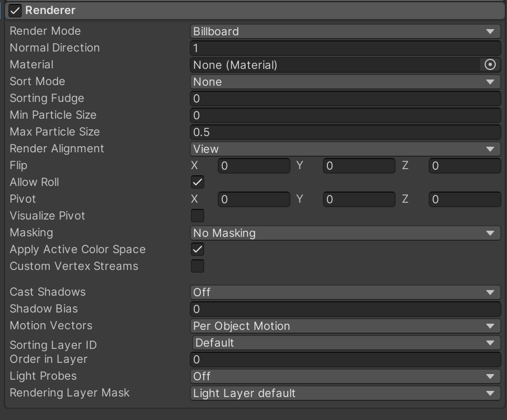The width and height of the screenshot is (507, 420).
Task: Click the Flip Y value field
Action: (359, 166)
